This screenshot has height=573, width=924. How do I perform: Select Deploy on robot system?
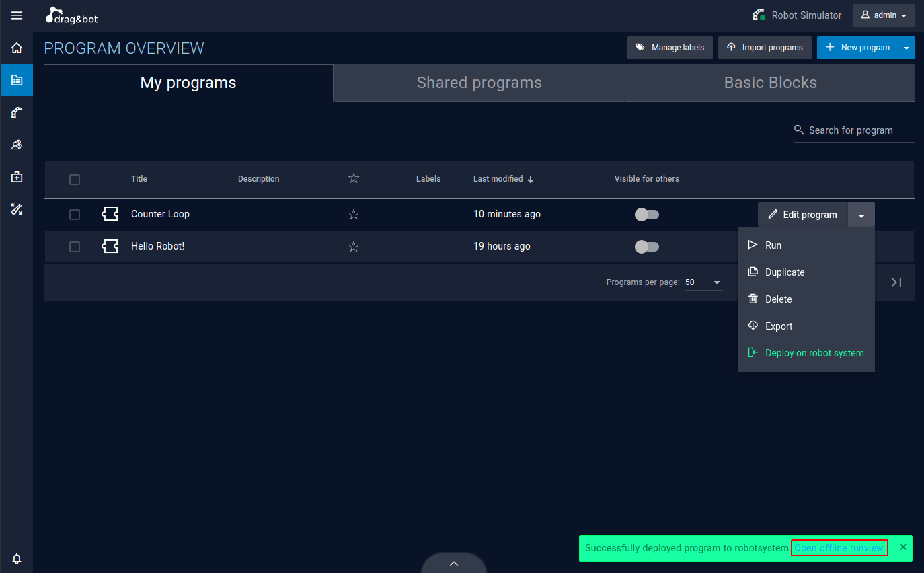click(806, 353)
